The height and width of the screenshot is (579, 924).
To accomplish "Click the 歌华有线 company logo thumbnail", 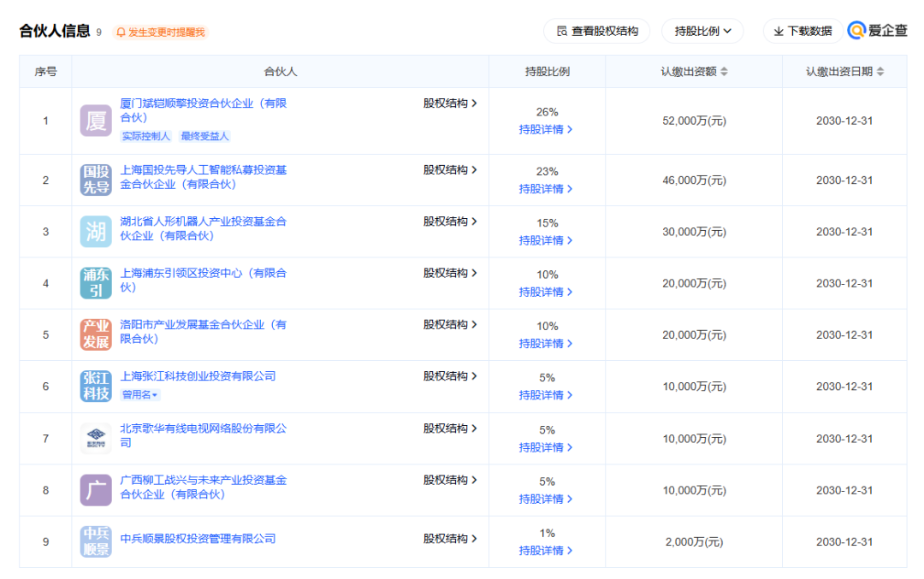I will [x=96, y=439].
